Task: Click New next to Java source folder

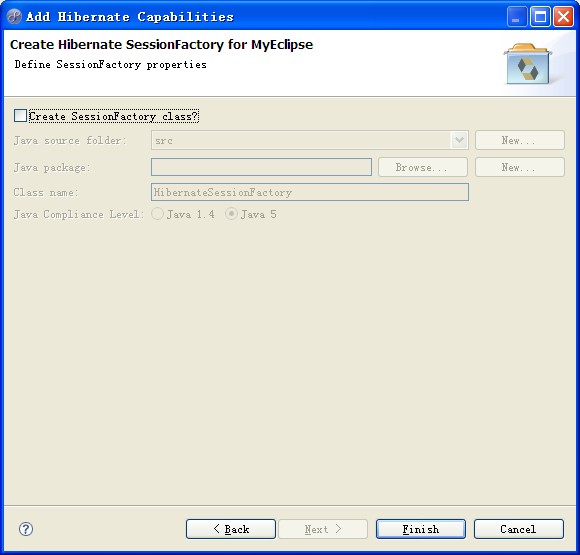Action: pyautogui.click(x=520, y=140)
